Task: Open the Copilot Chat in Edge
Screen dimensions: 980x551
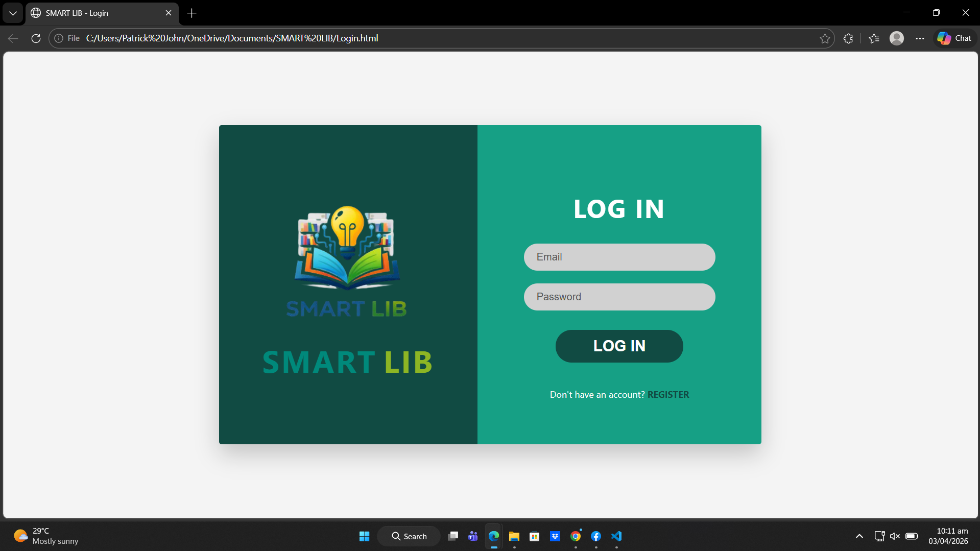Action: tap(953, 38)
